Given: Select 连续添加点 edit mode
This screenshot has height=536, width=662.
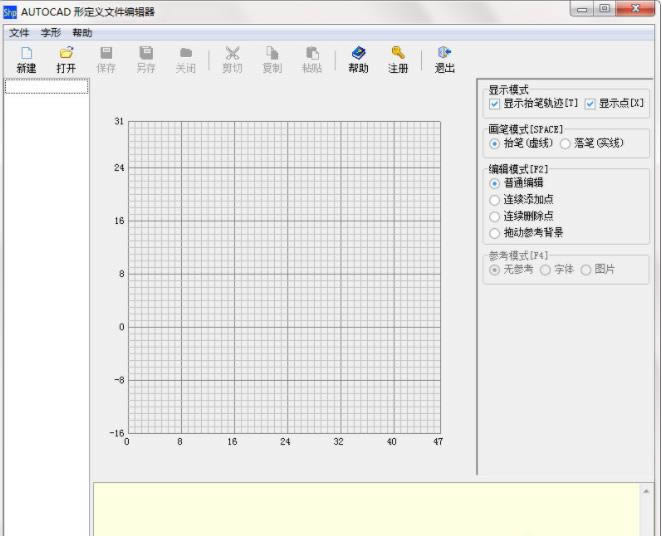Looking at the screenshot, I should (x=495, y=200).
